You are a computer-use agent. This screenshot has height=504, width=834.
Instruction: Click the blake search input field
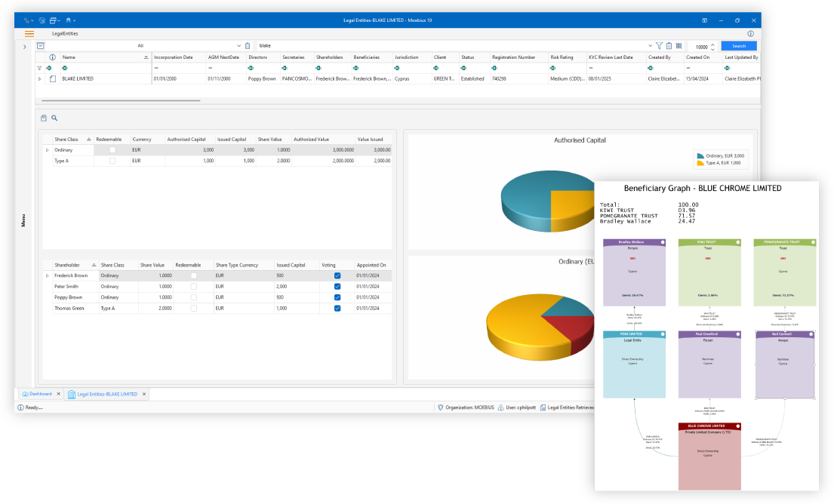click(451, 46)
